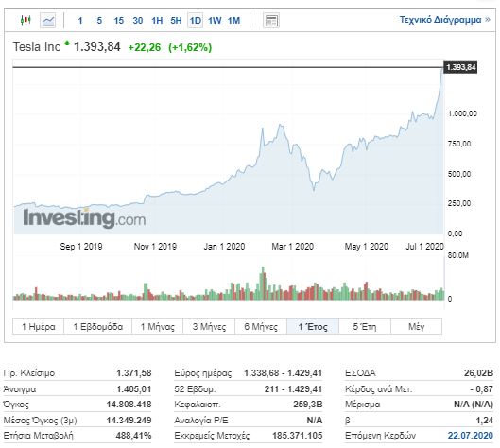Click the 52 Εβδομ. range value
The image size is (500, 448).
tap(293, 389)
